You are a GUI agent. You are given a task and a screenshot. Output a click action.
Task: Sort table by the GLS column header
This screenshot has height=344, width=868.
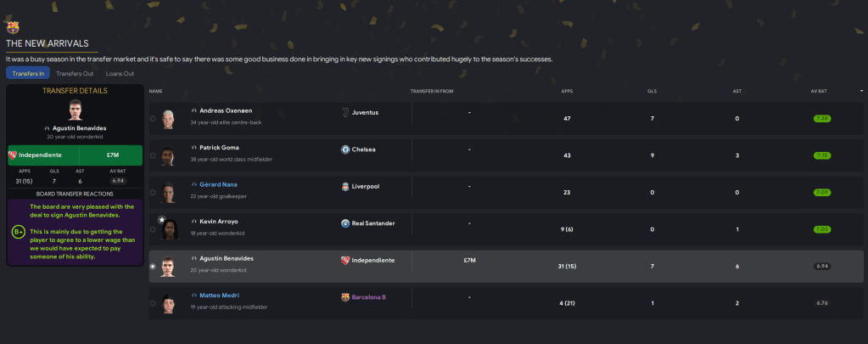pos(652,90)
